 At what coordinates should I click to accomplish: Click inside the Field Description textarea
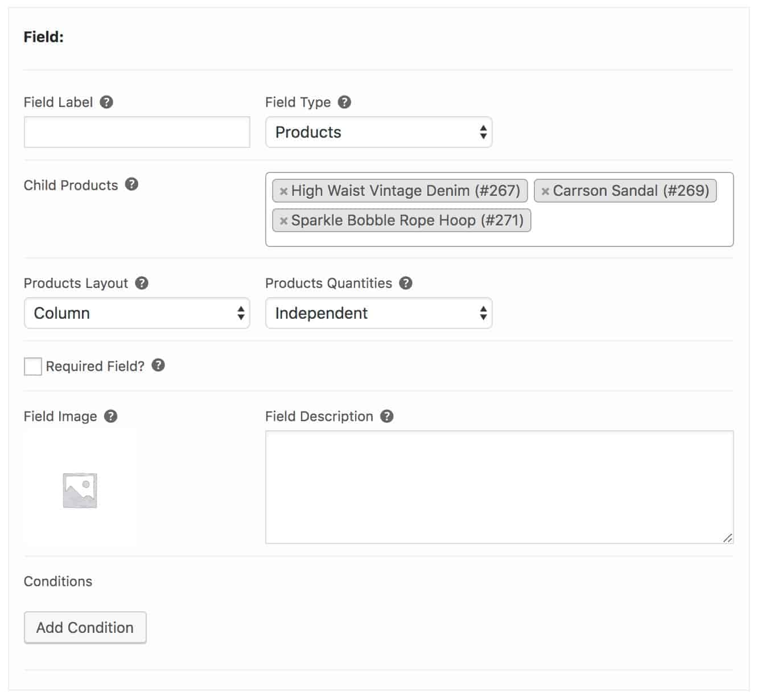click(499, 487)
